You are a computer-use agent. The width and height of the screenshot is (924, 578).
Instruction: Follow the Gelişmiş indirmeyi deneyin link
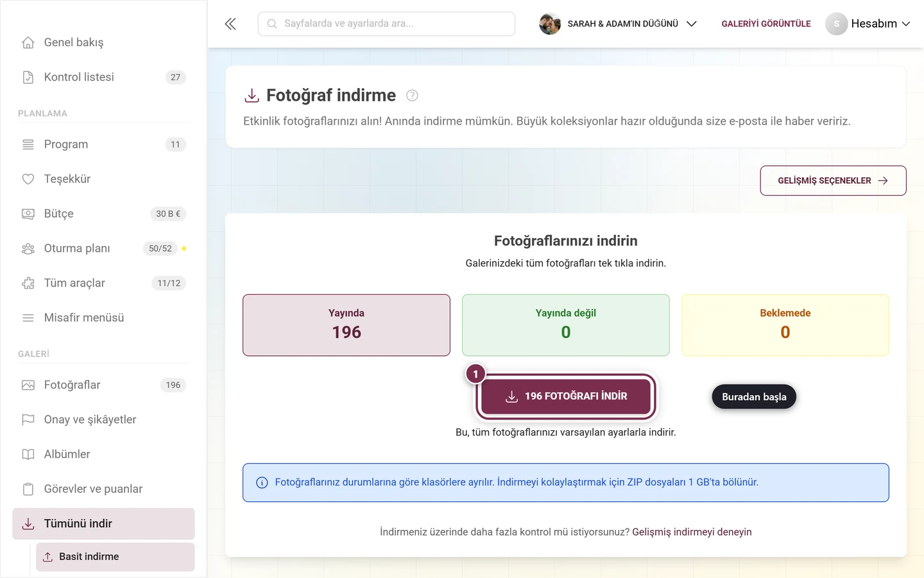click(692, 532)
